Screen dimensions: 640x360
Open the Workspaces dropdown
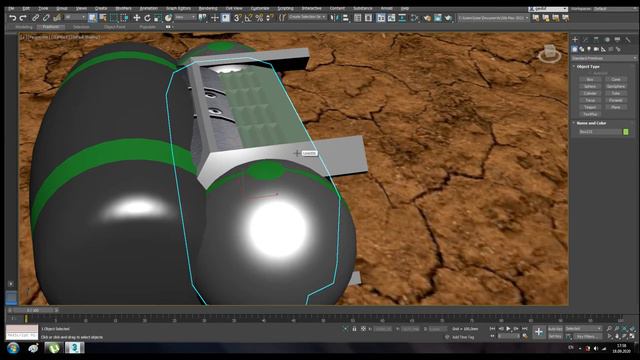[615, 9]
